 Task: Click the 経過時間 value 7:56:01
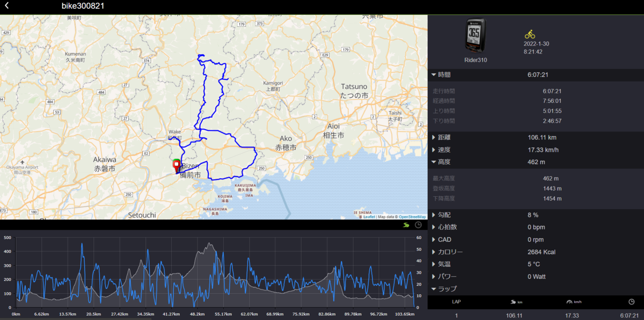[552, 101]
